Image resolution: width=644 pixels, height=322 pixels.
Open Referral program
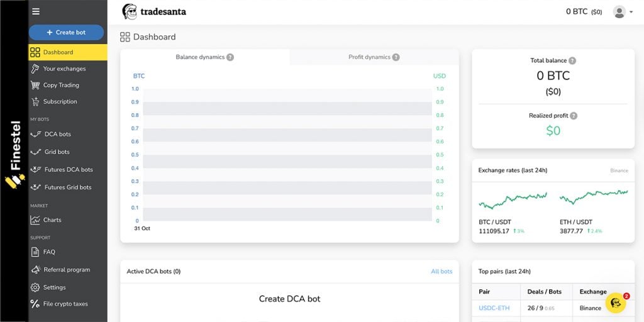[x=67, y=270]
